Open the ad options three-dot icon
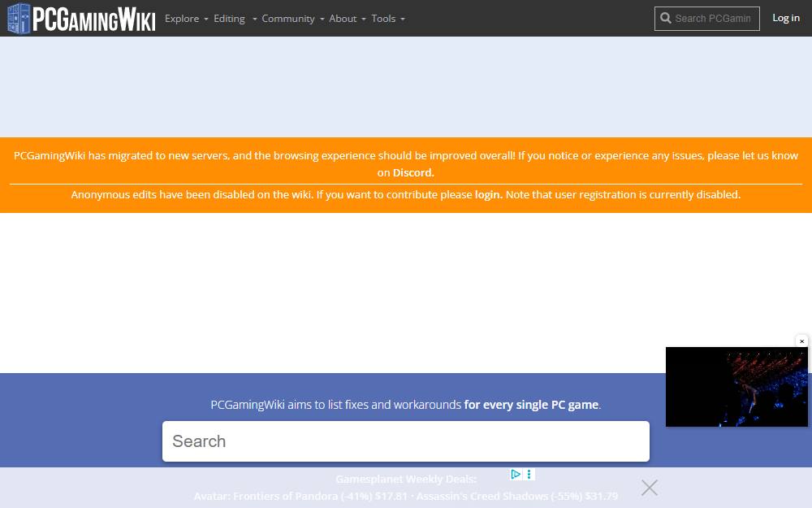The height and width of the screenshot is (508, 812). click(529, 474)
